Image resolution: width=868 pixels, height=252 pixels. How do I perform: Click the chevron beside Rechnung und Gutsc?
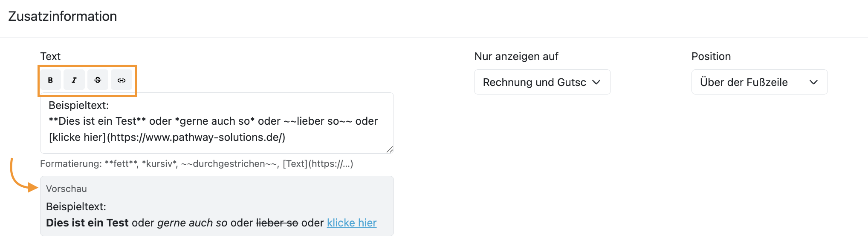click(596, 82)
